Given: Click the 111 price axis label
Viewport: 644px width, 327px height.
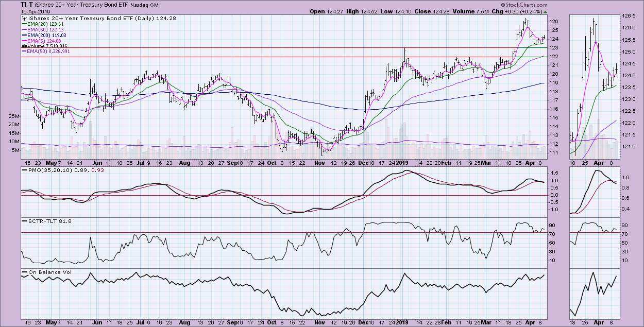Looking at the screenshot, I should pyautogui.click(x=554, y=153).
